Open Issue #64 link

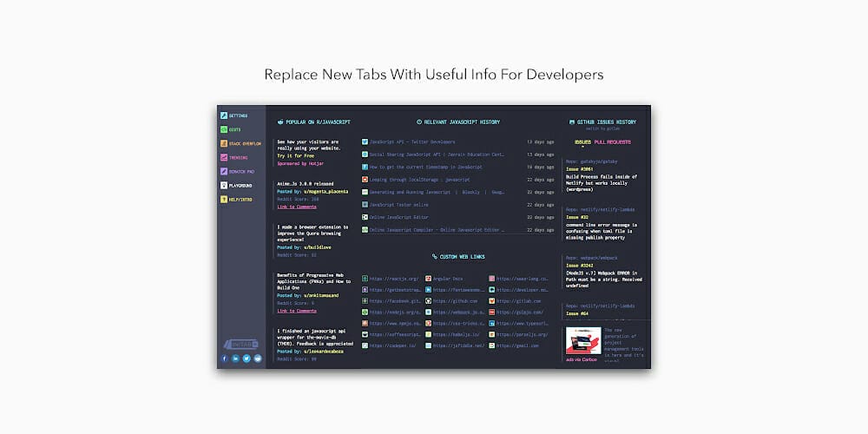[x=577, y=314]
